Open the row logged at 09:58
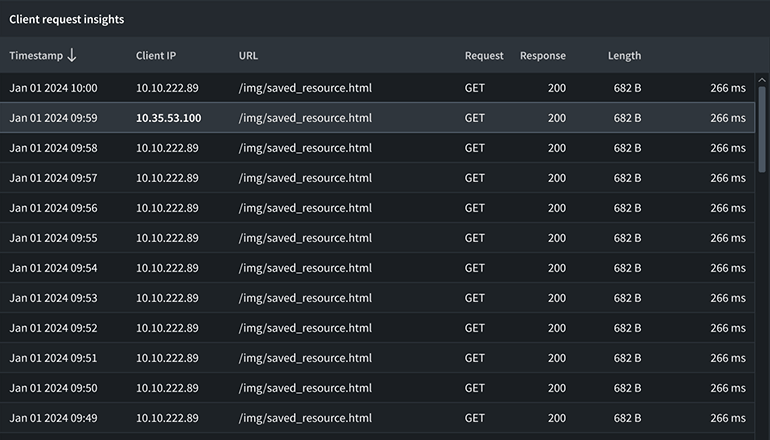This screenshot has height=440, width=770. click(53, 148)
